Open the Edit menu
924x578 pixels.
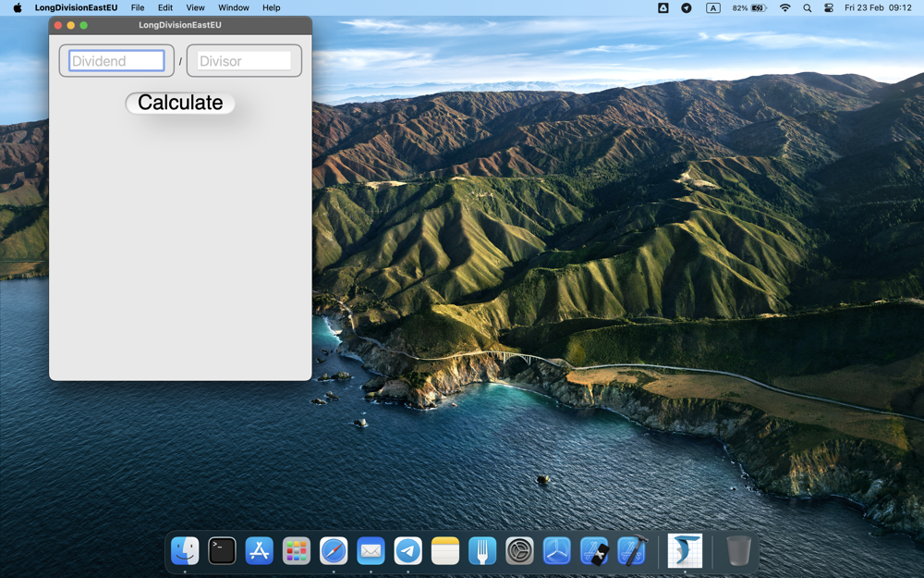click(165, 7)
